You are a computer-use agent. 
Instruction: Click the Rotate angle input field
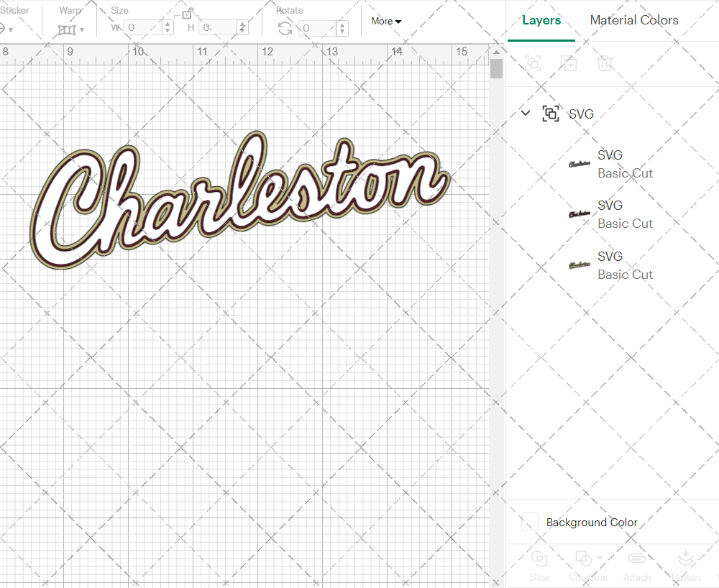tap(317, 28)
